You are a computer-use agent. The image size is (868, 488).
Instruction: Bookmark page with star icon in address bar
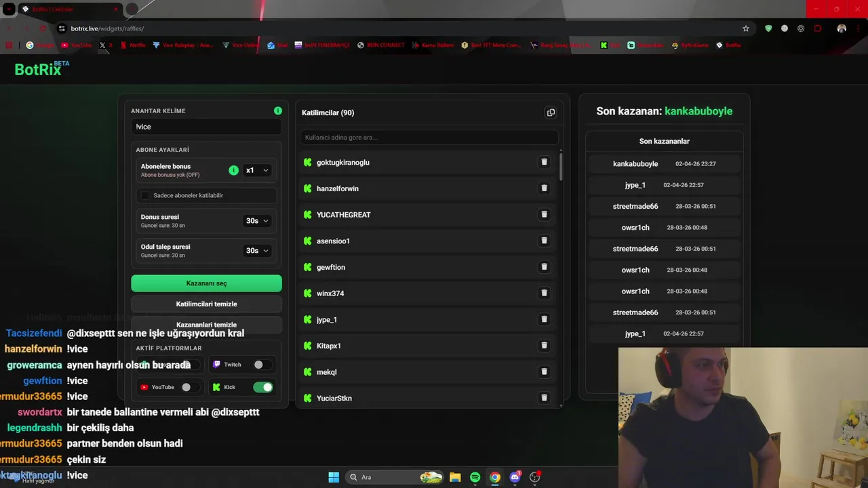point(746,28)
